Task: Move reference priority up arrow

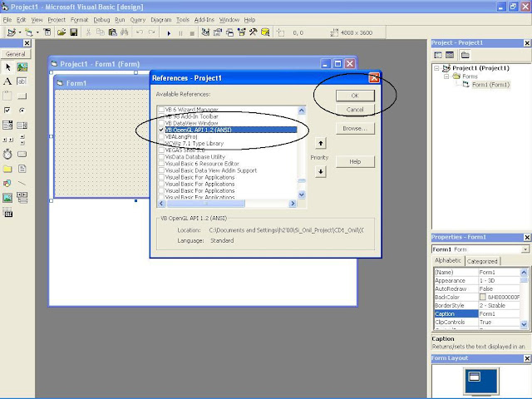Action: pos(321,143)
